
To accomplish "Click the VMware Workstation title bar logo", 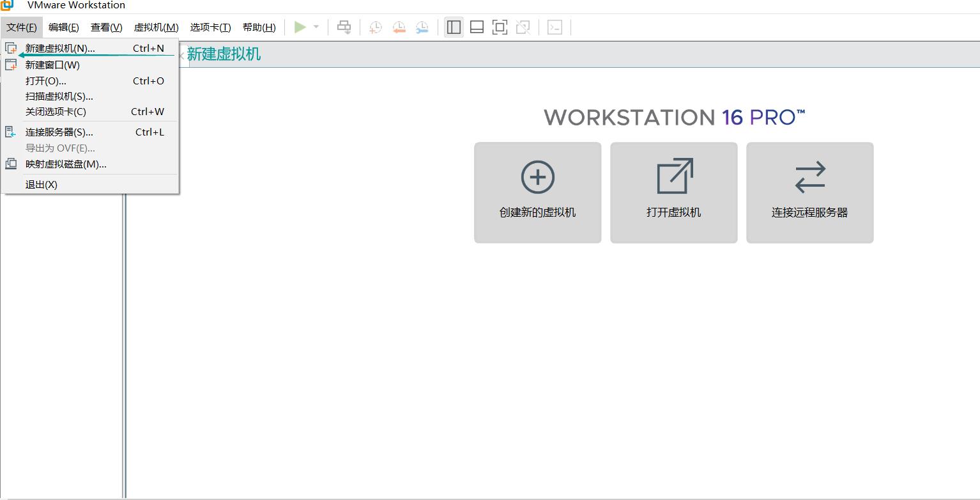I will pyautogui.click(x=6, y=5).
